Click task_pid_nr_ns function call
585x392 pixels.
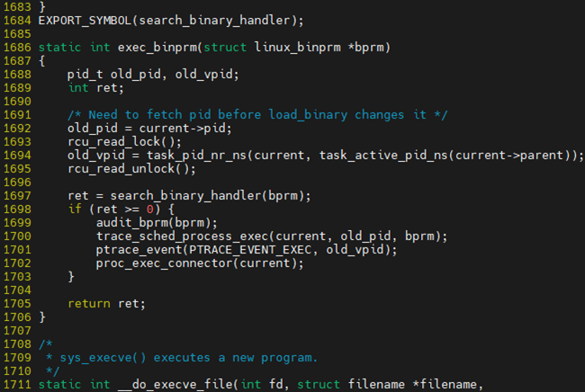pos(196,155)
